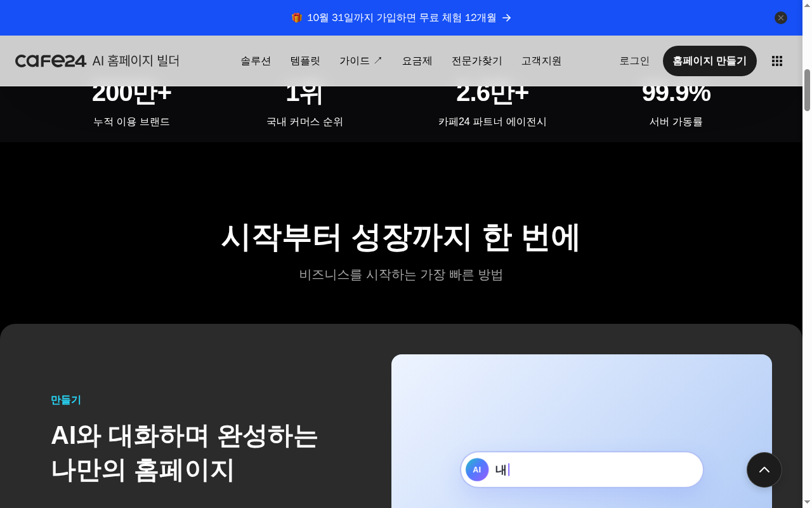Click the 200만+ statistic
The height and width of the screenshot is (508, 812).
tap(131, 93)
